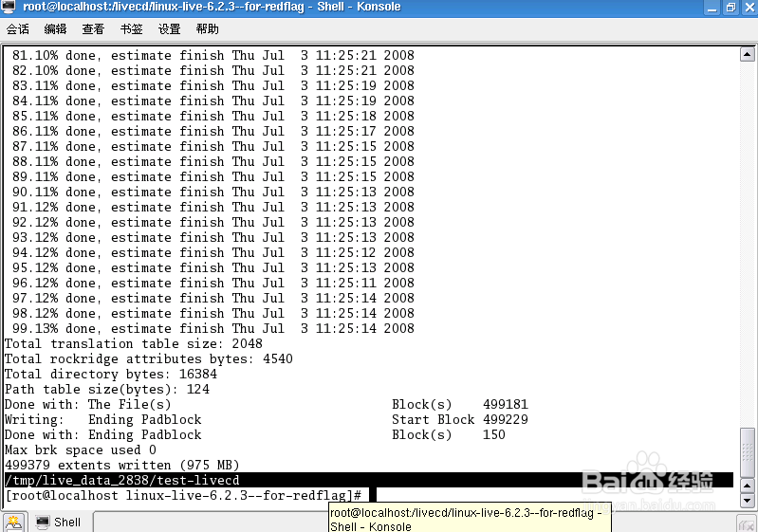This screenshot has width=758, height=532.
Task: Click the '81.10% done' progress line
Action: (213, 56)
